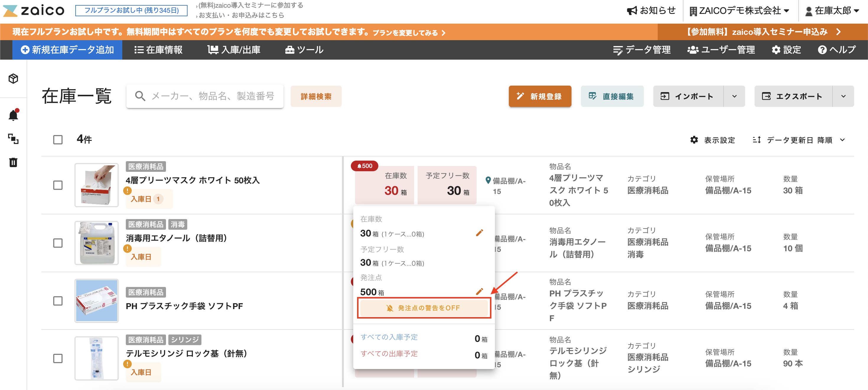Click the すべての入庫予定 link
The image size is (868, 390).
click(389, 337)
